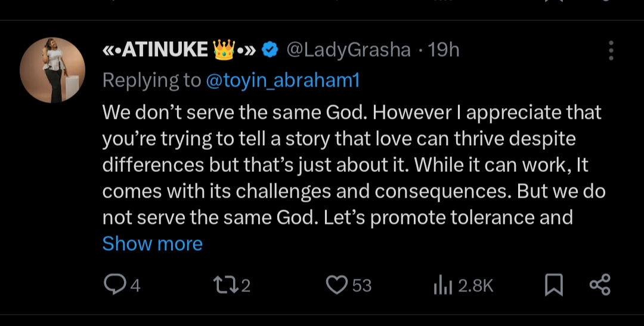The image size is (644, 326).
Task: Click the 53 likes count
Action: pos(361,286)
